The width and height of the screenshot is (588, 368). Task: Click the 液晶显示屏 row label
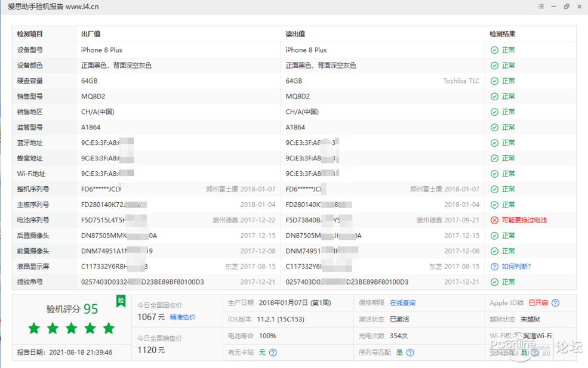point(33,267)
